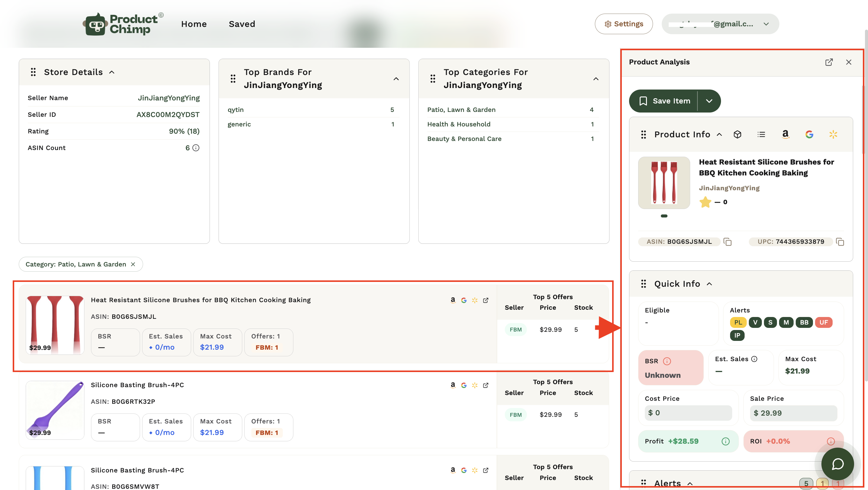Viewport: 868px width, 490px height.
Task: Click the IP alert badge
Action: click(x=737, y=336)
